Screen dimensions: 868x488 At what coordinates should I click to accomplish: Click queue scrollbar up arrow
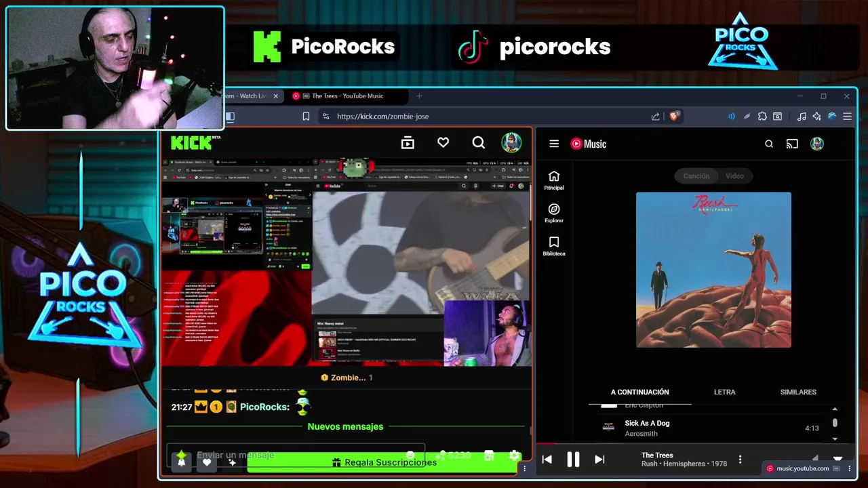click(x=835, y=409)
